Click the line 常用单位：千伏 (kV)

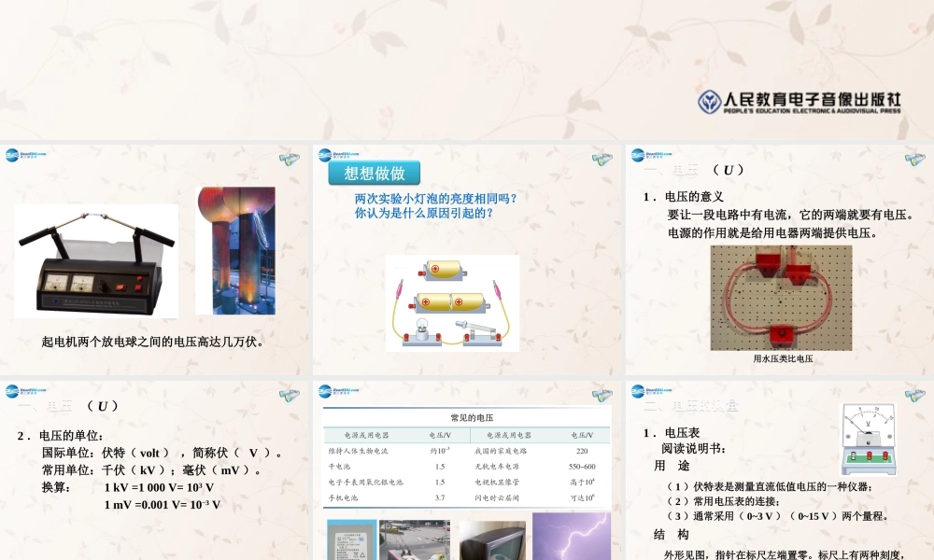coord(152,470)
